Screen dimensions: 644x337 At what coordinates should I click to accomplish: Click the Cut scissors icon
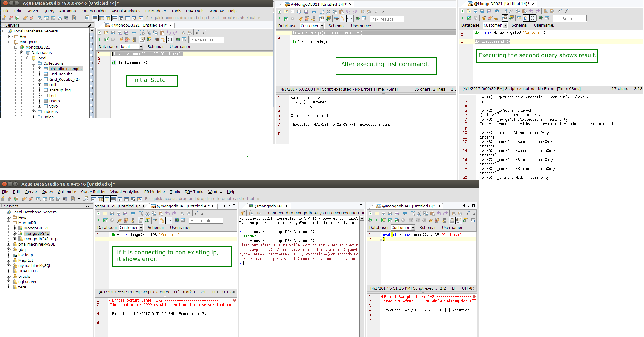coord(148,33)
